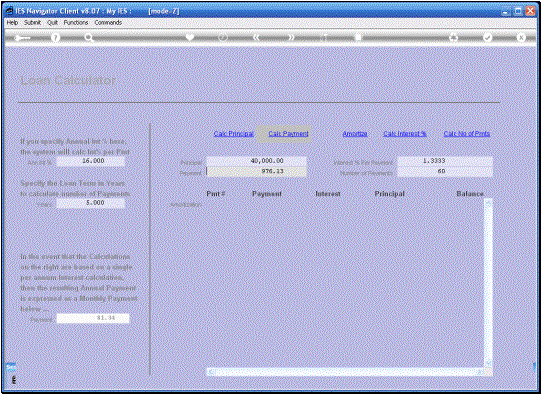Click the Principal column header
Image resolution: width=541 pixels, height=394 pixels.
coord(390,194)
